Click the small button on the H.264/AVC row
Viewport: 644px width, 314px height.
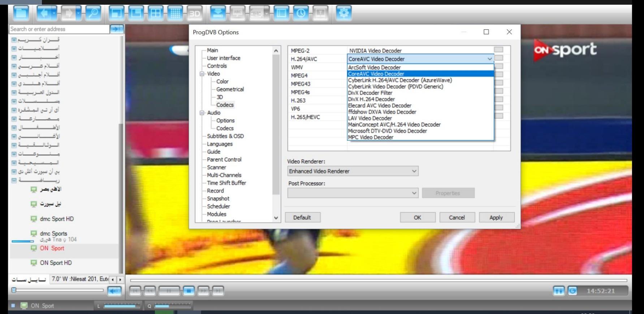[x=499, y=58]
